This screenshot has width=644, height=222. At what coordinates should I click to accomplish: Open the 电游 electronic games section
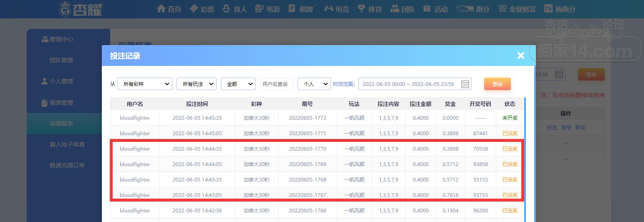click(x=267, y=9)
